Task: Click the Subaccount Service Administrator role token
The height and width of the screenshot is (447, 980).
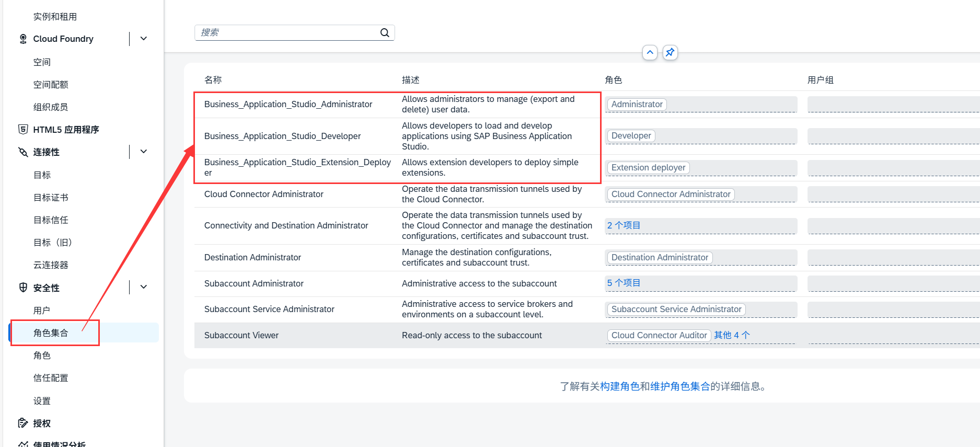Action: (676, 310)
